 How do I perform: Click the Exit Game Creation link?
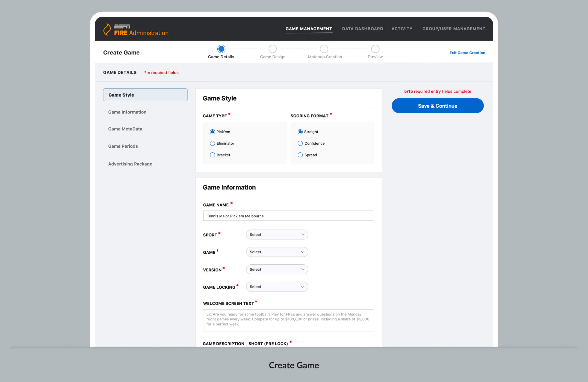[x=467, y=53]
